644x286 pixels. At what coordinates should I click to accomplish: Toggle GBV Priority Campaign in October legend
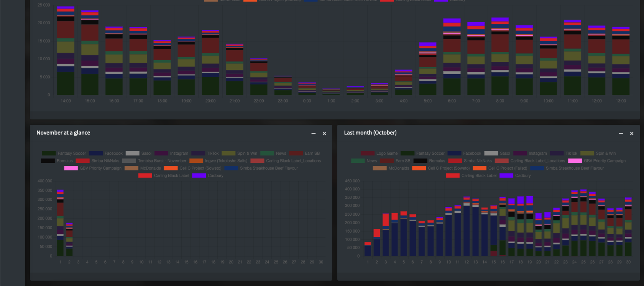click(597, 161)
